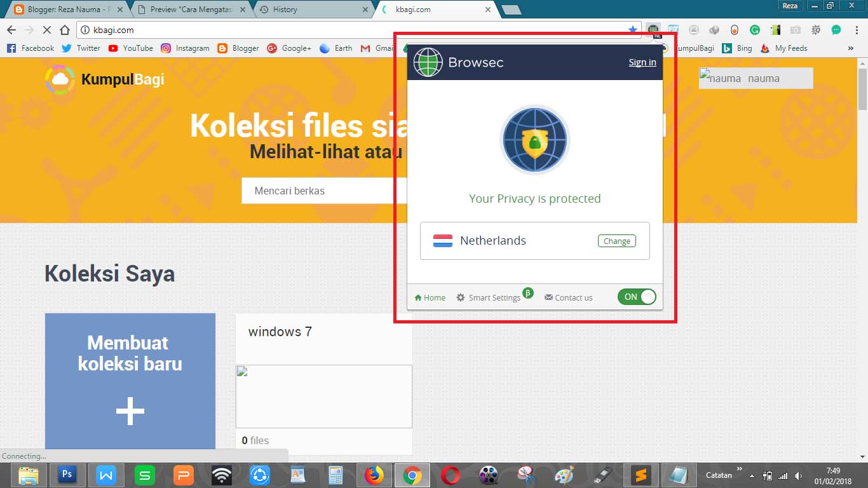Open the Snipping Tool in taskbar
Image resolution: width=868 pixels, height=488 pixels.
(x=526, y=475)
